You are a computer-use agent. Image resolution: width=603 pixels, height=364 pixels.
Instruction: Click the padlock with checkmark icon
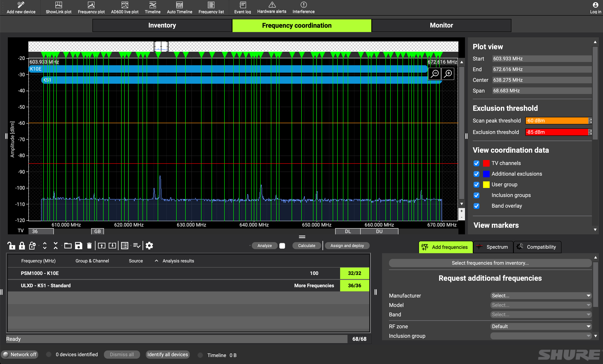point(32,245)
